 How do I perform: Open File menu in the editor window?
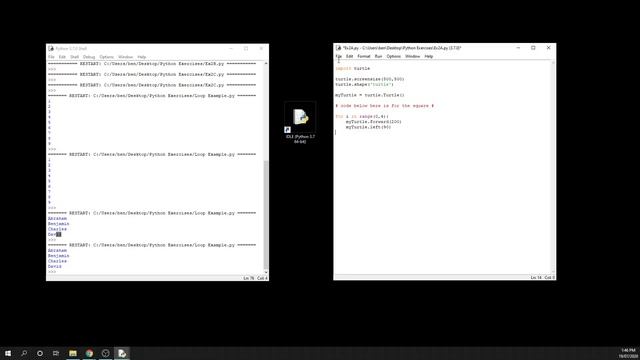click(x=338, y=56)
